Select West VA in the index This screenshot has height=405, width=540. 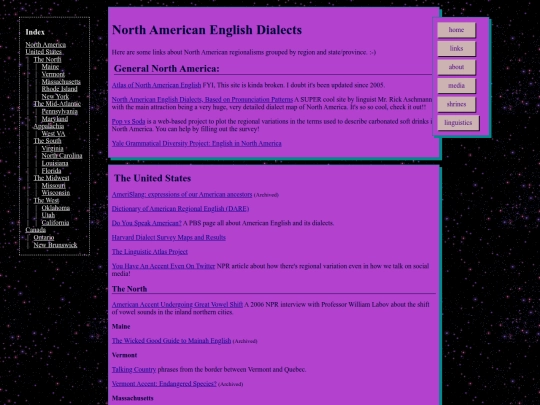coord(53,134)
